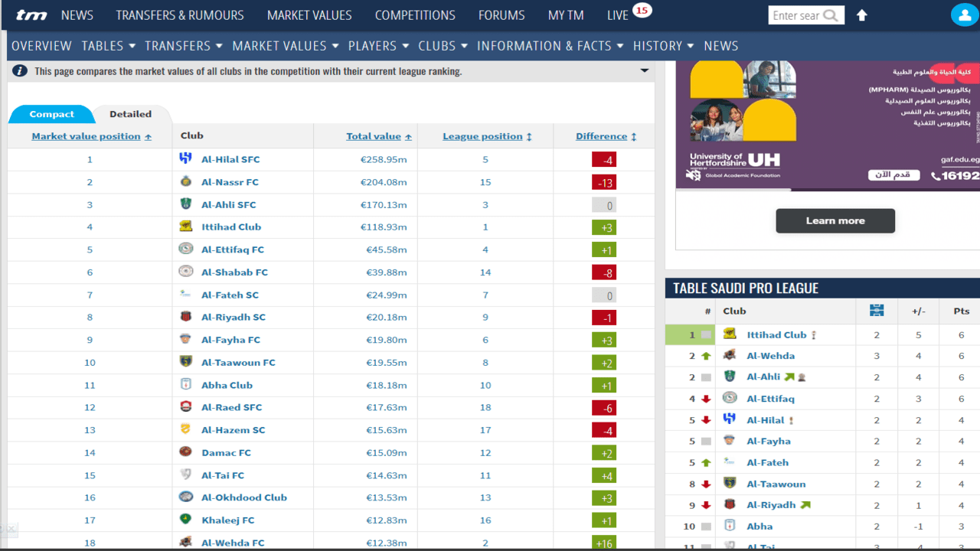Screen dimensions: 980x551
Task: Click the search magnifier icon
Action: (x=831, y=15)
